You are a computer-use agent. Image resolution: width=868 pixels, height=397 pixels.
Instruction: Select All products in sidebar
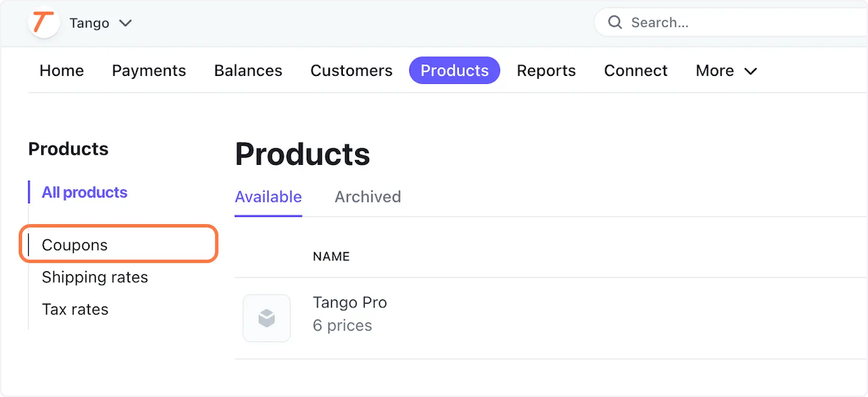pos(85,192)
